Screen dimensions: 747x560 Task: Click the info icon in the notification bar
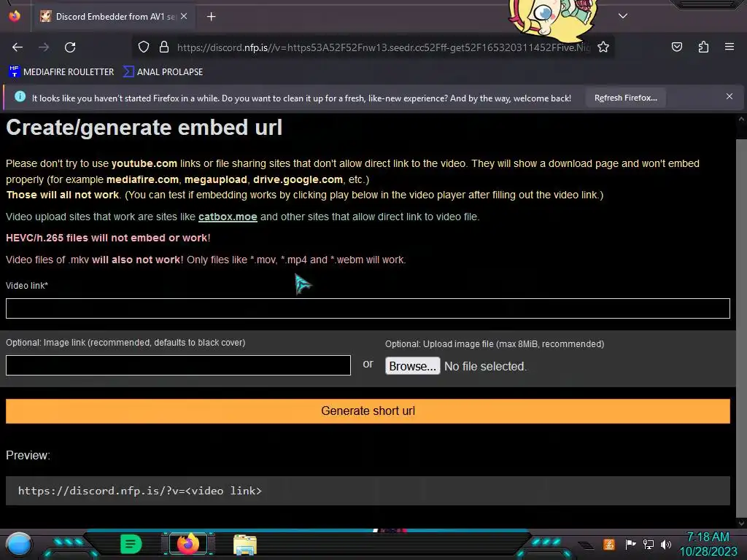20,97
